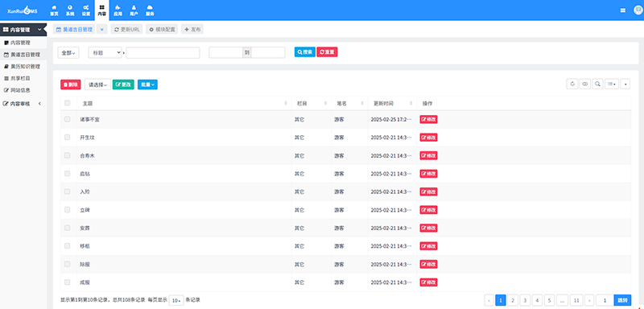Open the 应用 applications section
Viewport: 644px width, 309px height.
pyautogui.click(x=118, y=10)
